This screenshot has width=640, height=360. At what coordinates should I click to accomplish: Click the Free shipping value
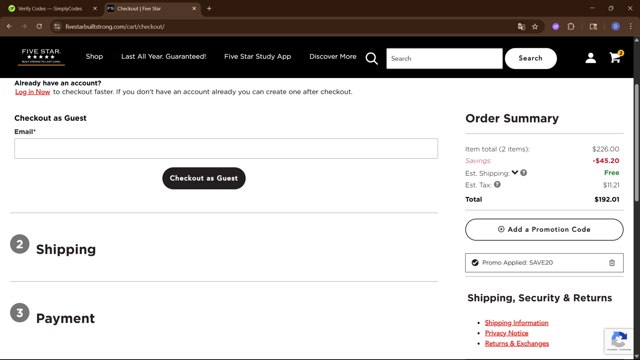coord(611,173)
